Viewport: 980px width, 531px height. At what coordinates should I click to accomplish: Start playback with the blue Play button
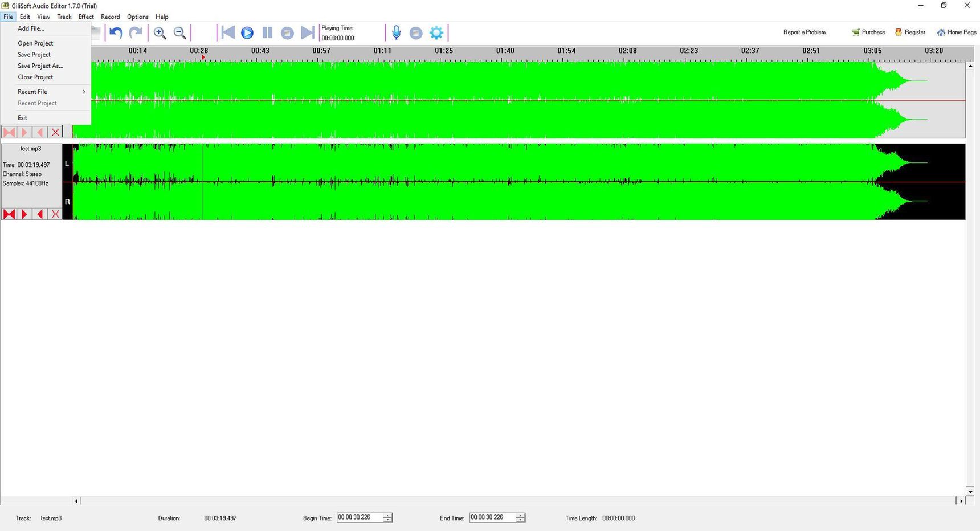pos(247,33)
